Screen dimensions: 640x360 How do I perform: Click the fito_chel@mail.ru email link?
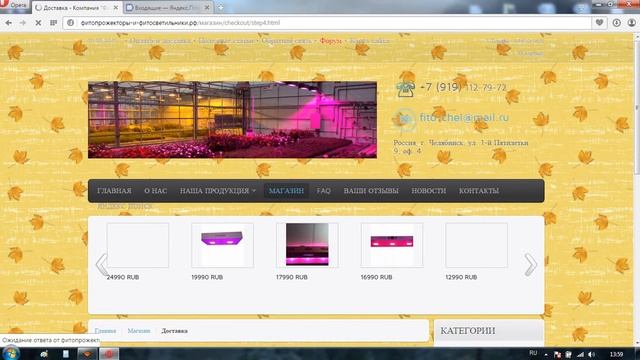(x=464, y=118)
